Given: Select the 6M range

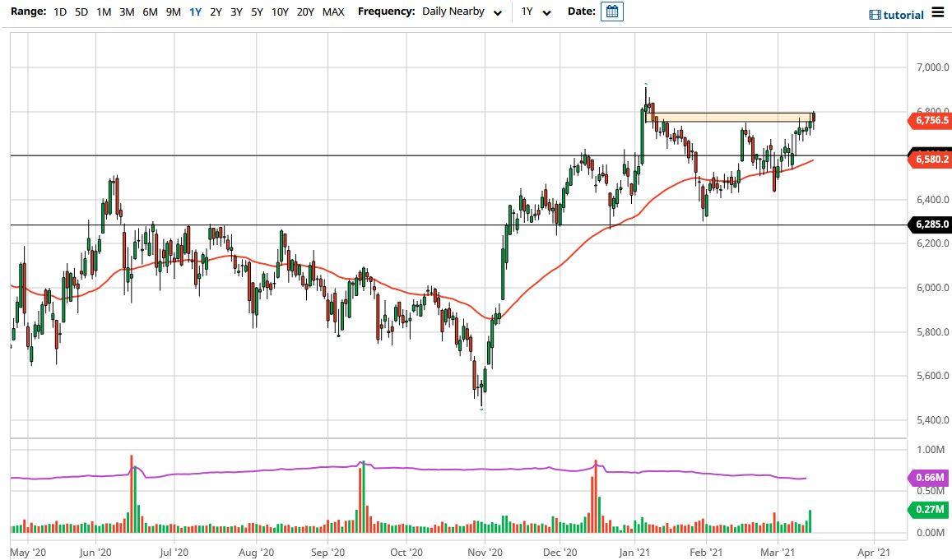Looking at the screenshot, I should [149, 12].
